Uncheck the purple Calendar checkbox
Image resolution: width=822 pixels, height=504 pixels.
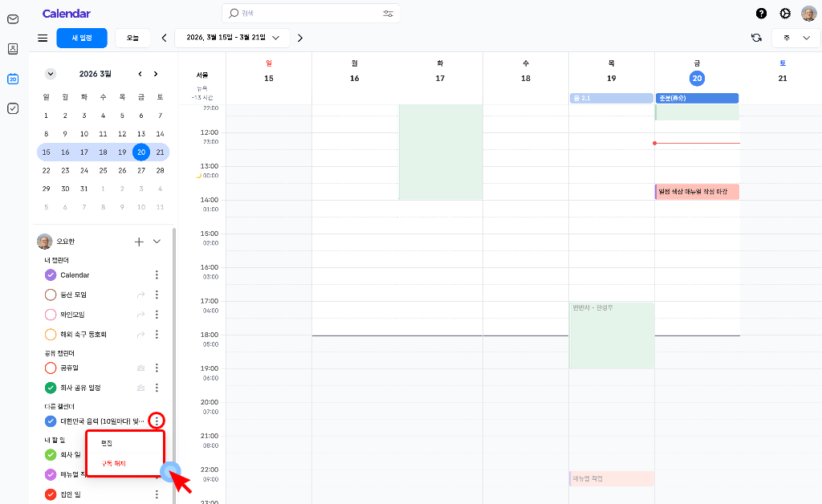pyautogui.click(x=51, y=275)
